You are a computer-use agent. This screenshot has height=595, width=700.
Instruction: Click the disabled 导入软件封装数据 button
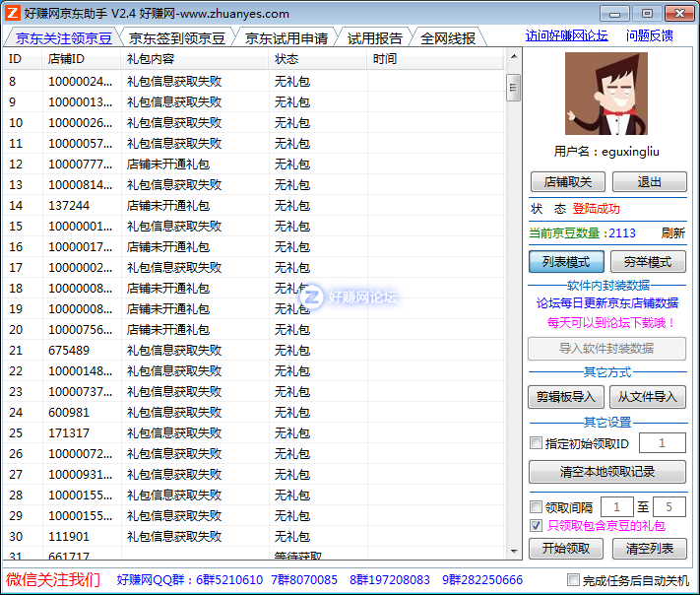pyautogui.click(x=606, y=348)
